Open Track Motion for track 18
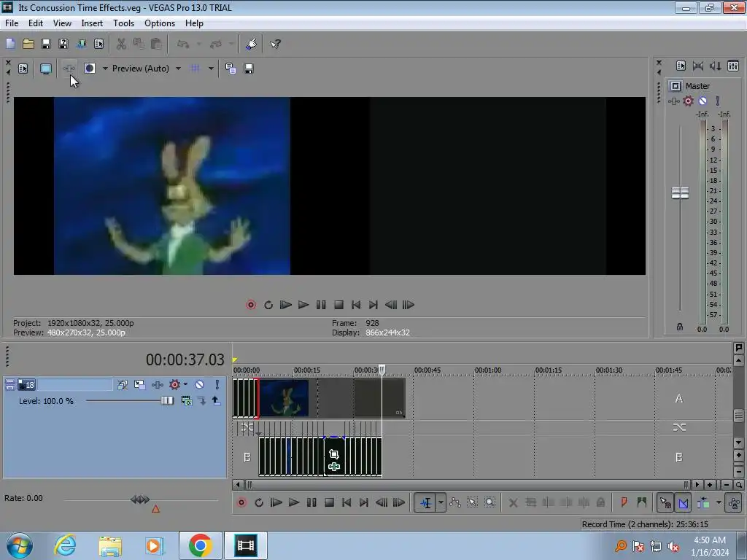The image size is (747, 560). pyautogui.click(x=139, y=385)
